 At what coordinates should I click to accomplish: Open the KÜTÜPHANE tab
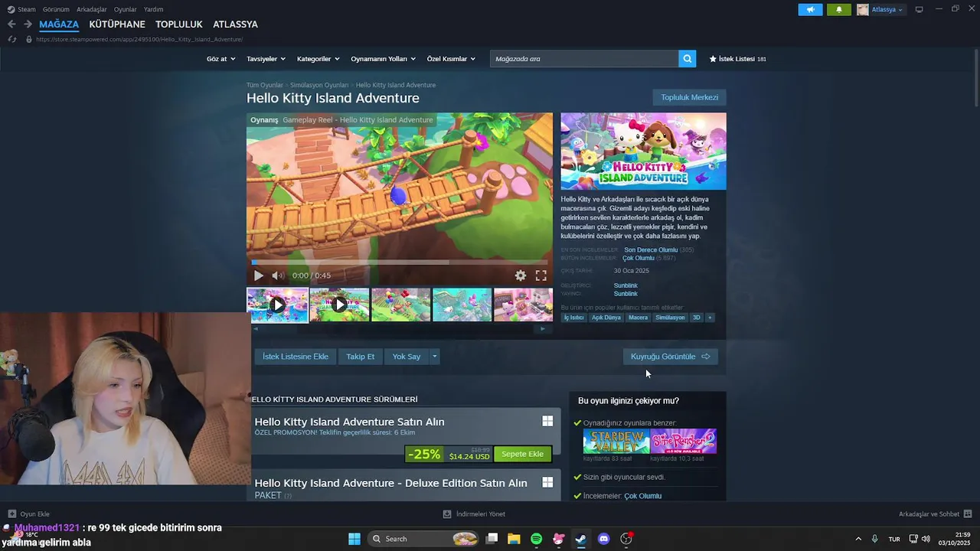[x=117, y=24]
